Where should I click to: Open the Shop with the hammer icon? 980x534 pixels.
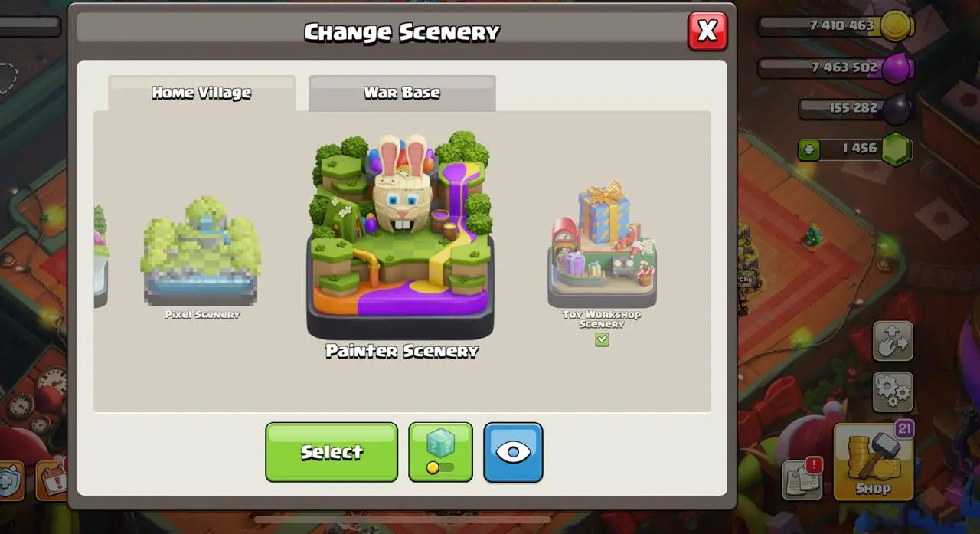coord(874,460)
